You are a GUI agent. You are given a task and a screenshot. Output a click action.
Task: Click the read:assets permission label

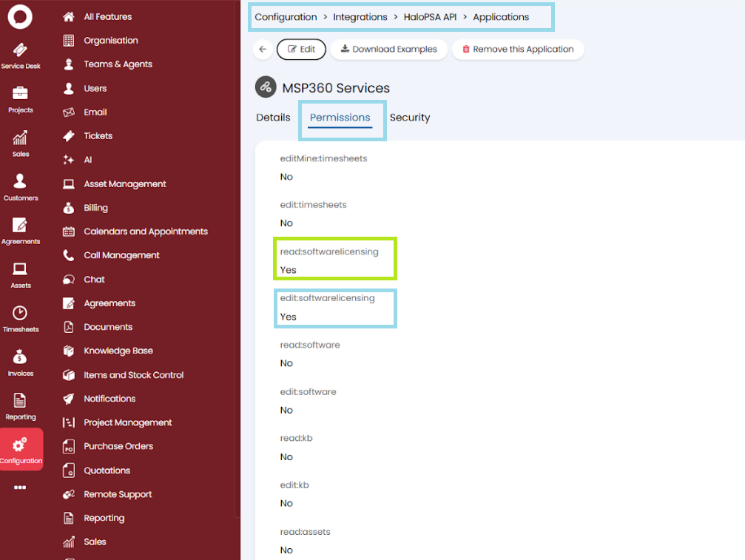(305, 531)
